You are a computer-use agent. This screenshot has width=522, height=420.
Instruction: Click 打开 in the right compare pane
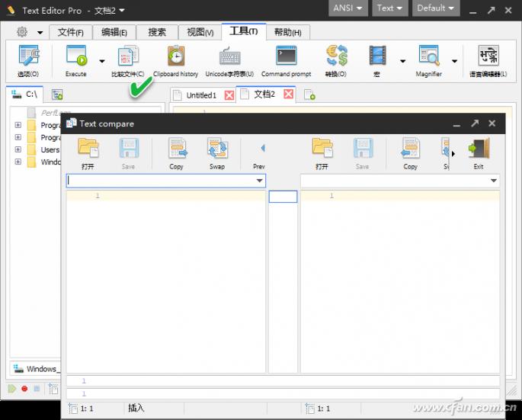pos(322,153)
